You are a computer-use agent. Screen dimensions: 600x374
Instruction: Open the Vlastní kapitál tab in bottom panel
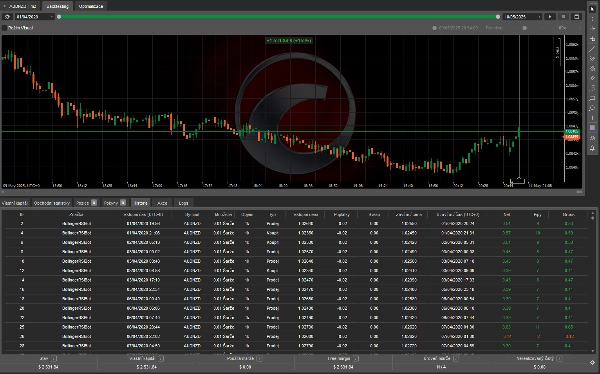(15, 203)
